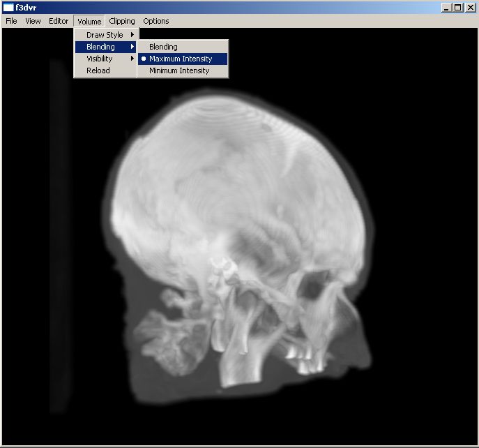Close the f3dvr window

tap(471, 8)
